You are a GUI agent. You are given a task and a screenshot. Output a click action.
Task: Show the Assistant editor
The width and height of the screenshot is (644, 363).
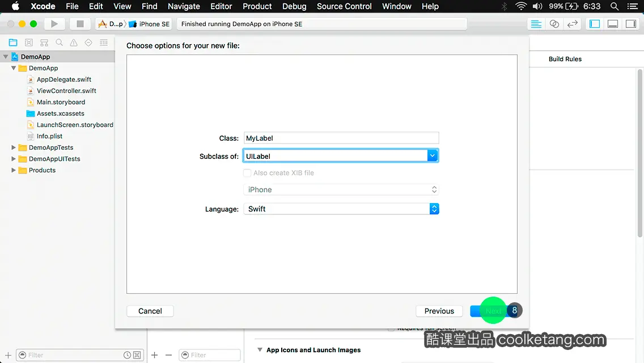[554, 24]
